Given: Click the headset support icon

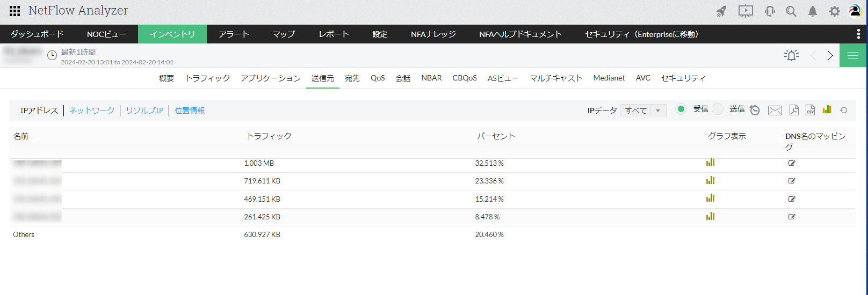Looking at the screenshot, I should [770, 11].
